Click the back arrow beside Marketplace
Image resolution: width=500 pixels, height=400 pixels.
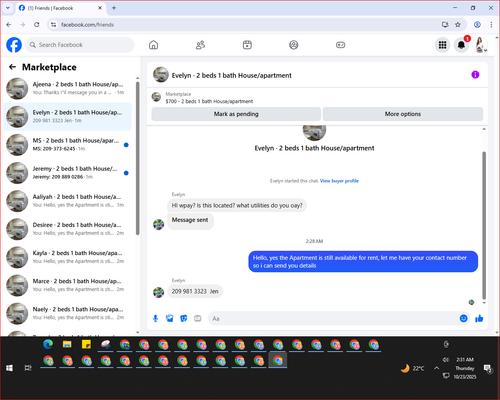(x=12, y=67)
